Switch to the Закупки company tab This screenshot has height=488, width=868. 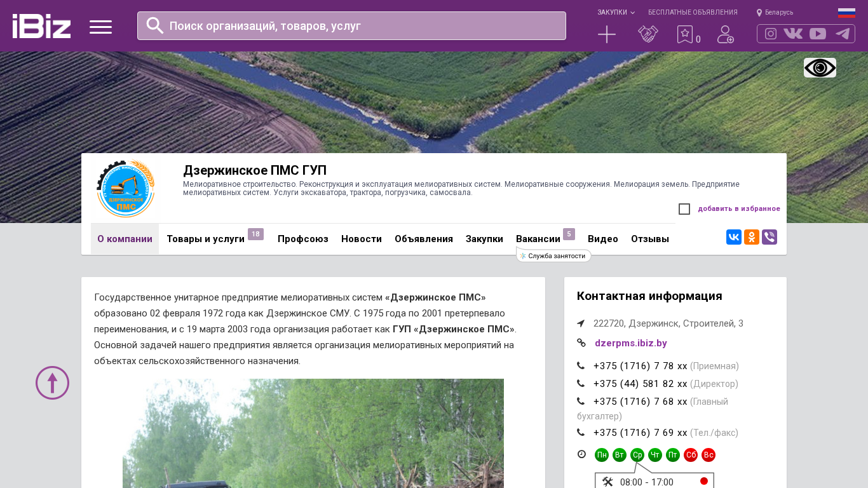pyautogui.click(x=484, y=239)
